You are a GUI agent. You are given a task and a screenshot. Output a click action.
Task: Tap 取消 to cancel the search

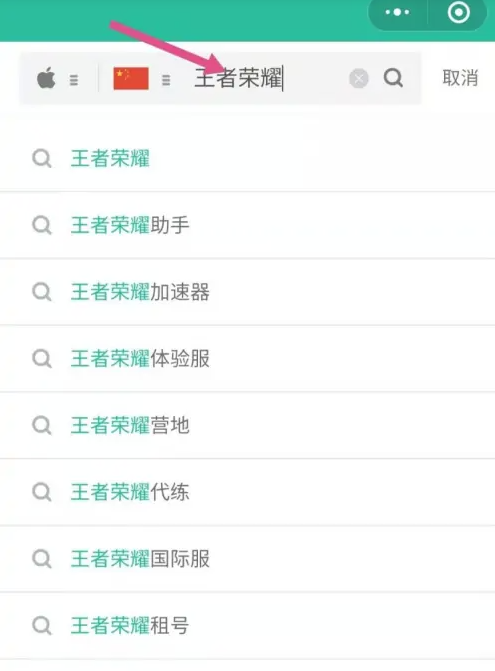click(x=460, y=78)
